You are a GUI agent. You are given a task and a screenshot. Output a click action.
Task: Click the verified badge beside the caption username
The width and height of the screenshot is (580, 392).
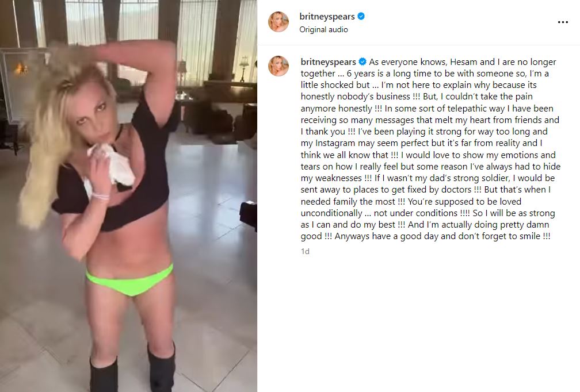point(362,62)
